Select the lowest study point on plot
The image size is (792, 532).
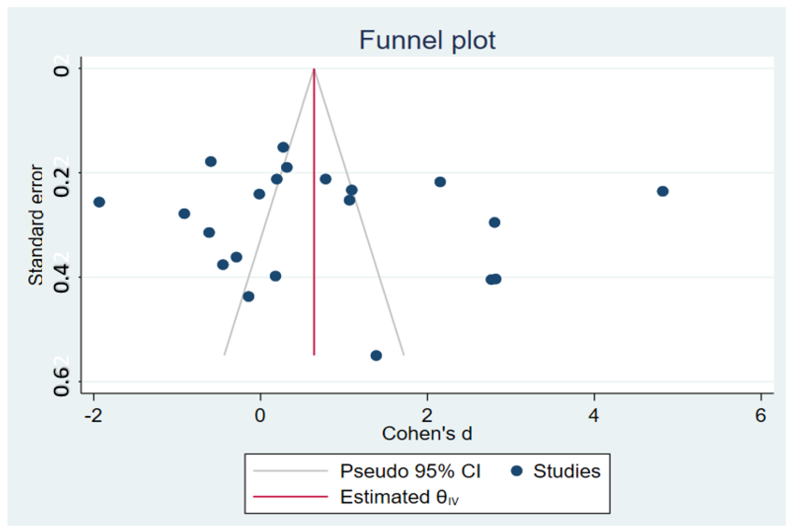pos(376,356)
